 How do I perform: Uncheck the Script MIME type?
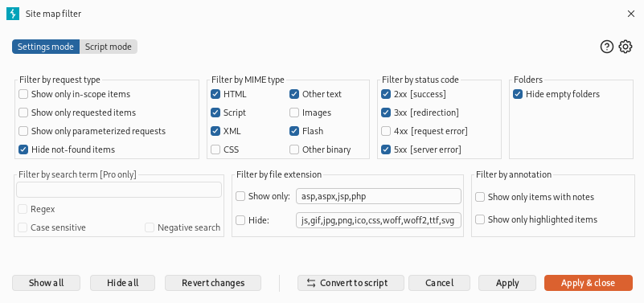(x=215, y=113)
